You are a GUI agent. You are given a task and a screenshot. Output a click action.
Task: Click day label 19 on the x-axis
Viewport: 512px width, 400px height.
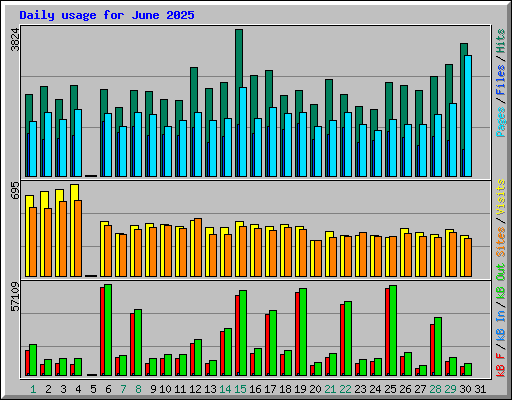[300, 389]
